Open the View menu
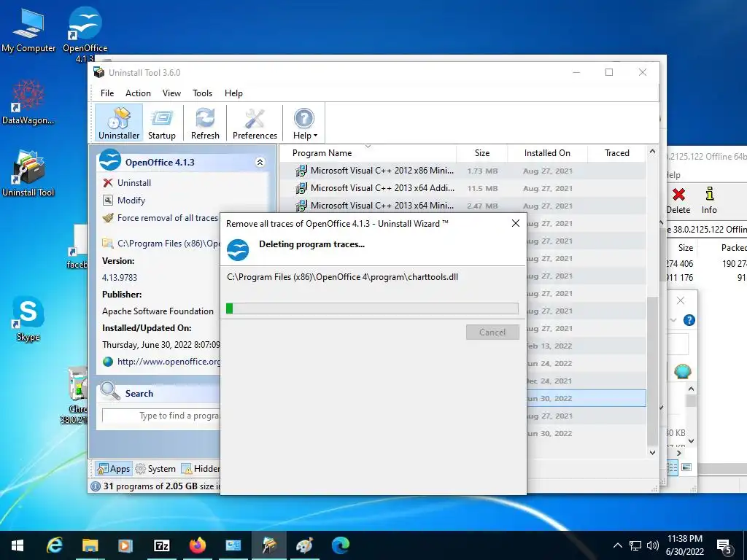The image size is (747, 560). tap(171, 93)
